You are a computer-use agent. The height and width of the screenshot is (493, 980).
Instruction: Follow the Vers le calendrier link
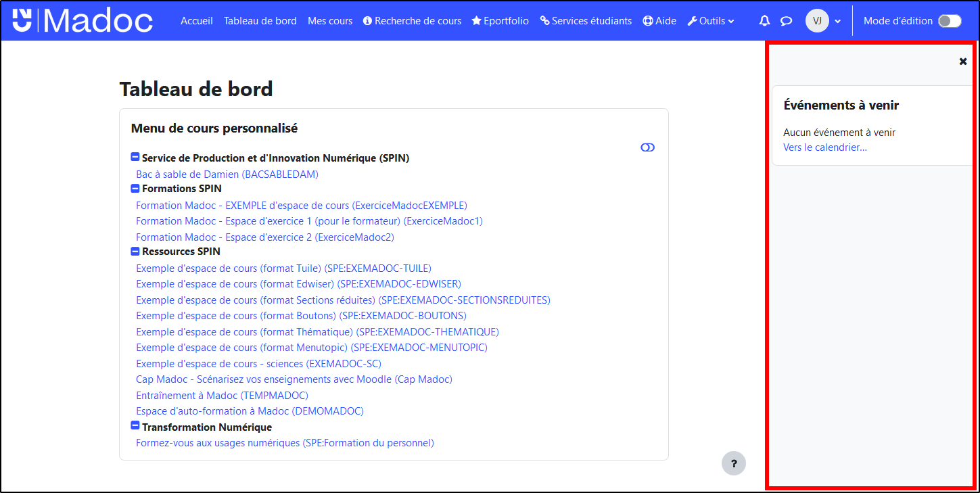coord(824,147)
